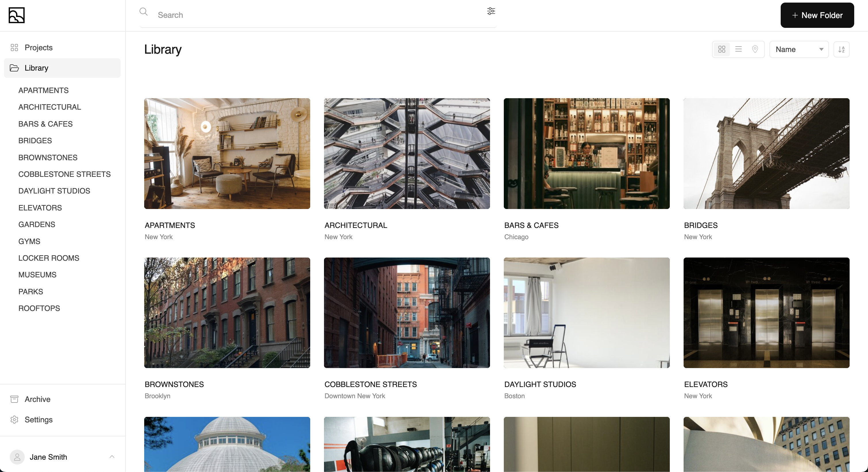The height and width of the screenshot is (472, 868).
Task: Click the Library folder icon
Action: pyautogui.click(x=14, y=68)
